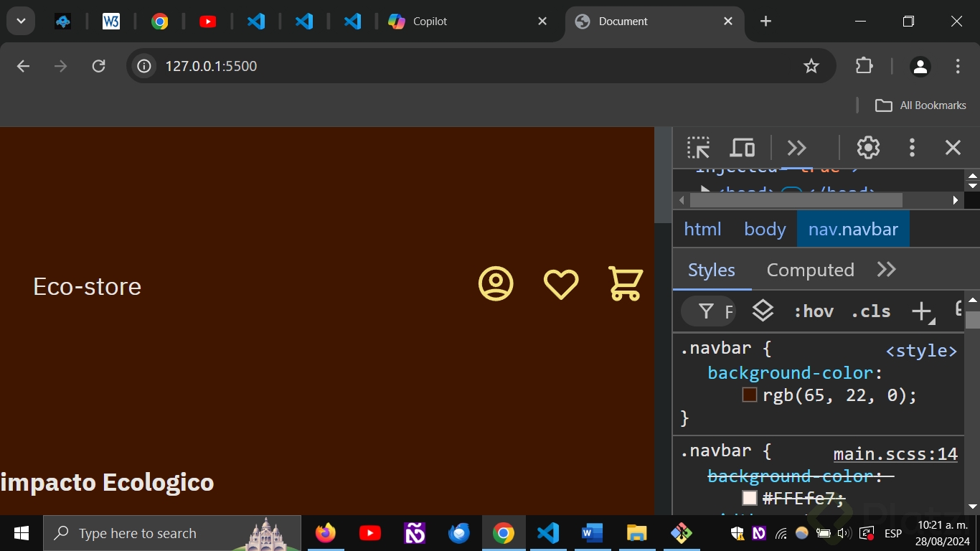The height and width of the screenshot is (551, 980).
Task: Toggle the CSS layers view icon
Action: click(x=763, y=311)
